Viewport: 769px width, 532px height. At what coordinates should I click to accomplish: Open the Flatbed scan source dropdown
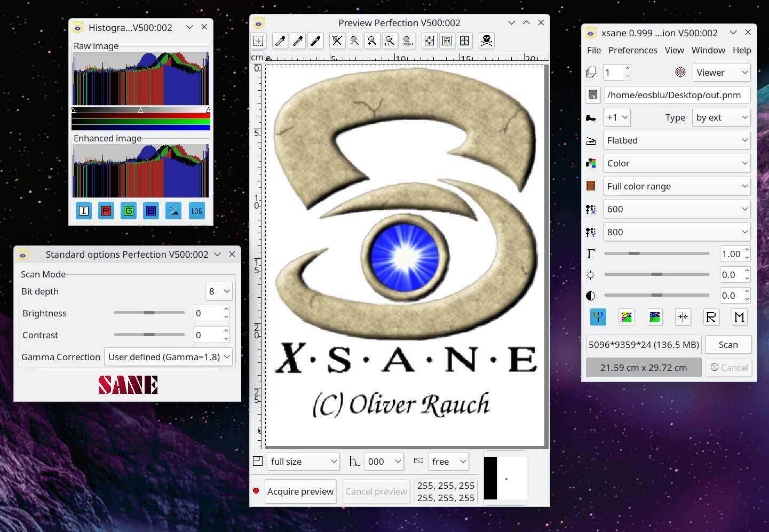pyautogui.click(x=677, y=140)
